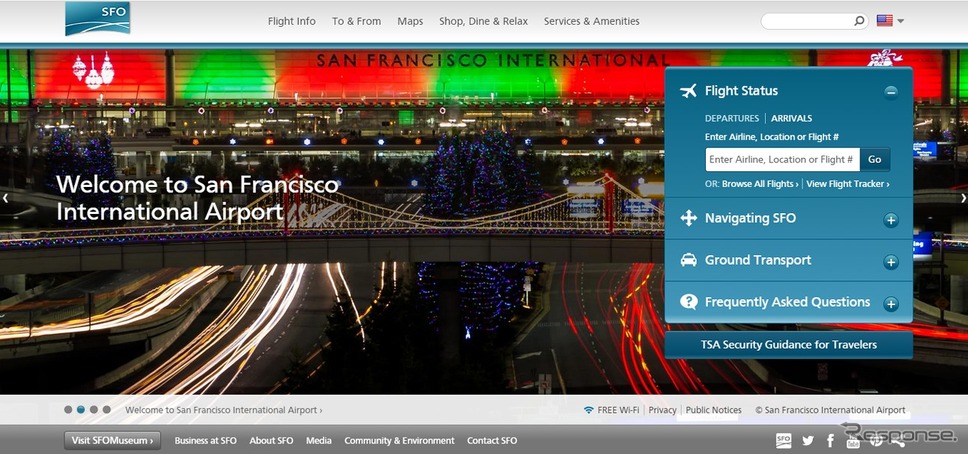Open Business at SFO footer link
This screenshot has width=968, height=454.
(x=206, y=441)
